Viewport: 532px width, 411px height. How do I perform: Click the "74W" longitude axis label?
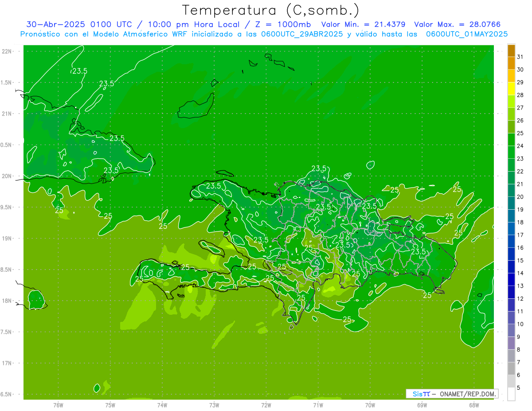[162, 405]
